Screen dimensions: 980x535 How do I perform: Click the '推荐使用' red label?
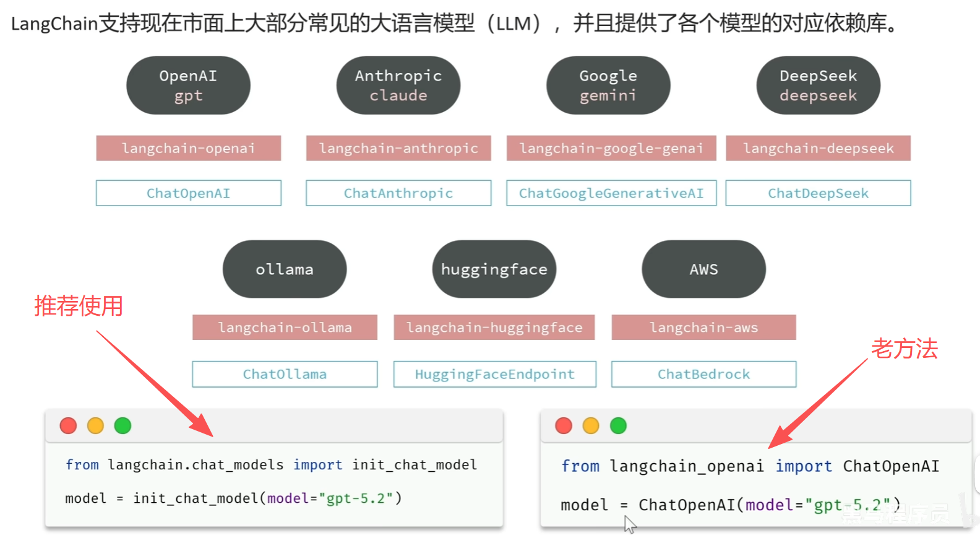[x=79, y=306]
